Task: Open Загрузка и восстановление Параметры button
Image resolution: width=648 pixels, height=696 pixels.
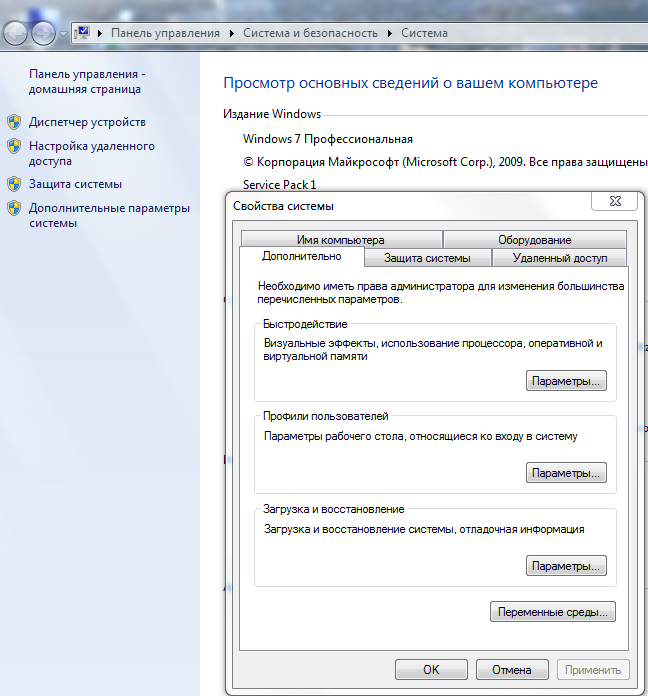Action: pos(566,566)
